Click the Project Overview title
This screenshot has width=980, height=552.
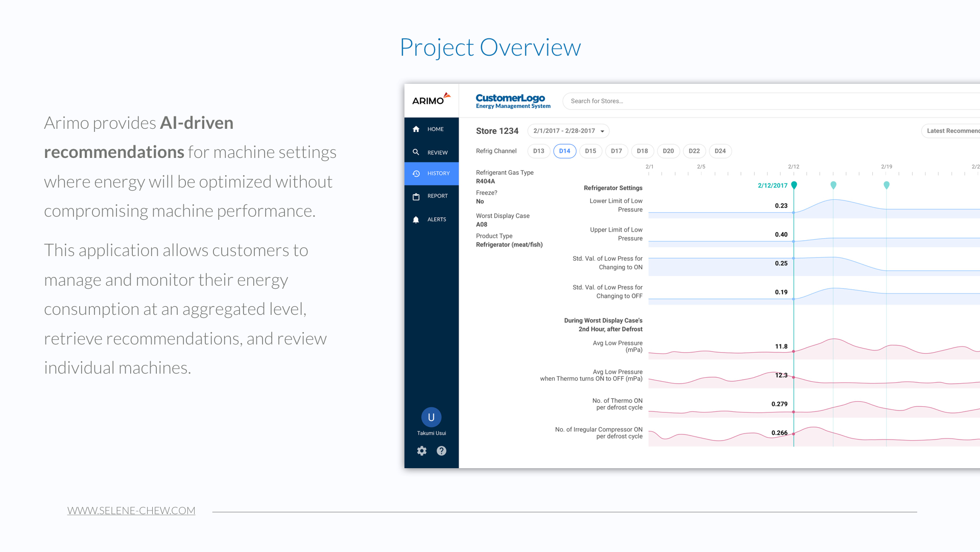tap(490, 48)
